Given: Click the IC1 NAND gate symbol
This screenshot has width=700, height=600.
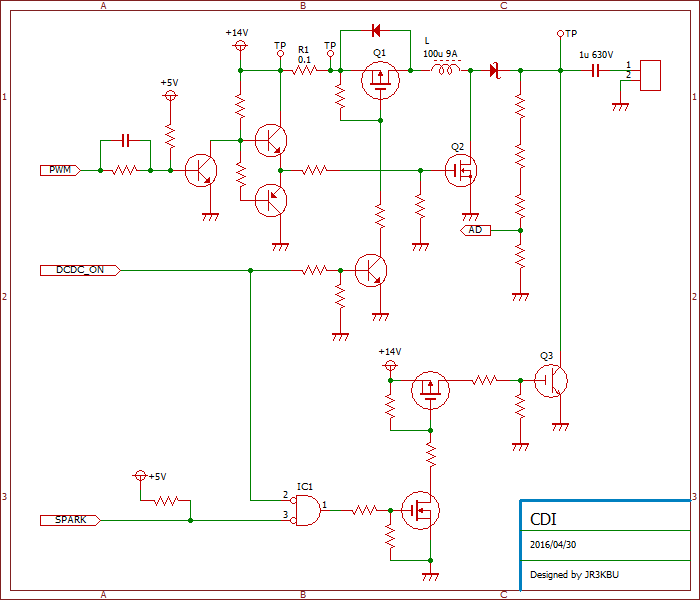Looking at the screenshot, I should click(306, 511).
